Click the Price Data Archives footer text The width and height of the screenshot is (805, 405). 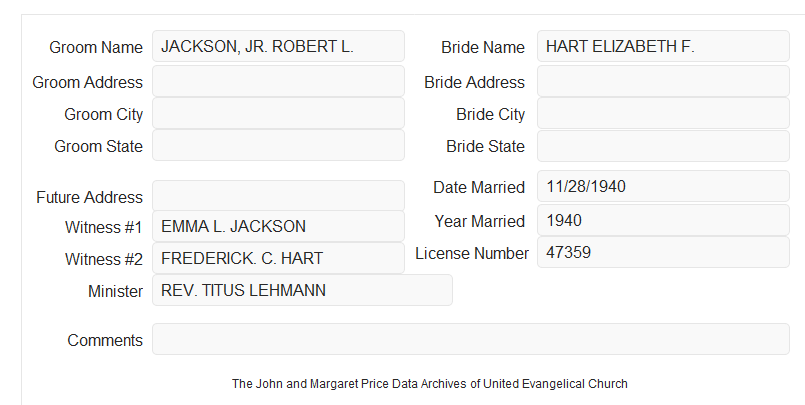(x=430, y=384)
